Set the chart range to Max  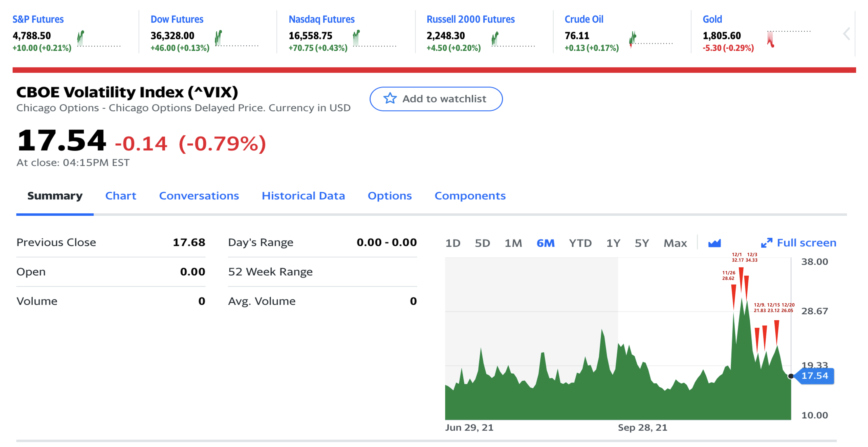(675, 243)
